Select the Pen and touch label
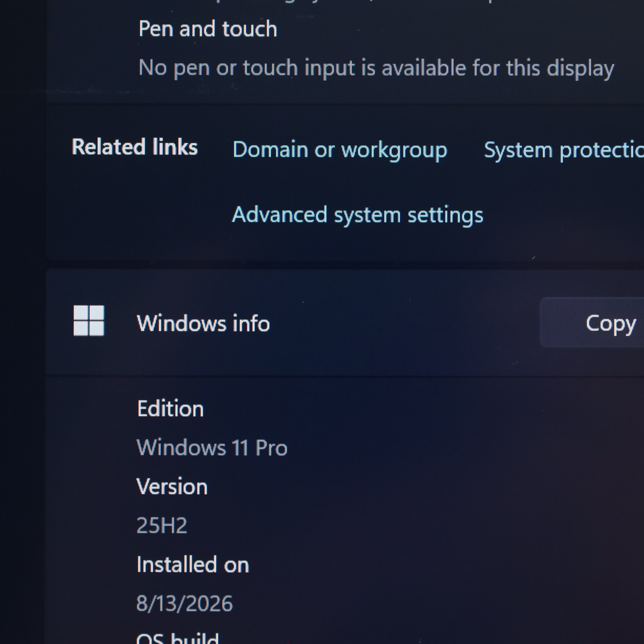The image size is (644, 644). pos(208,29)
